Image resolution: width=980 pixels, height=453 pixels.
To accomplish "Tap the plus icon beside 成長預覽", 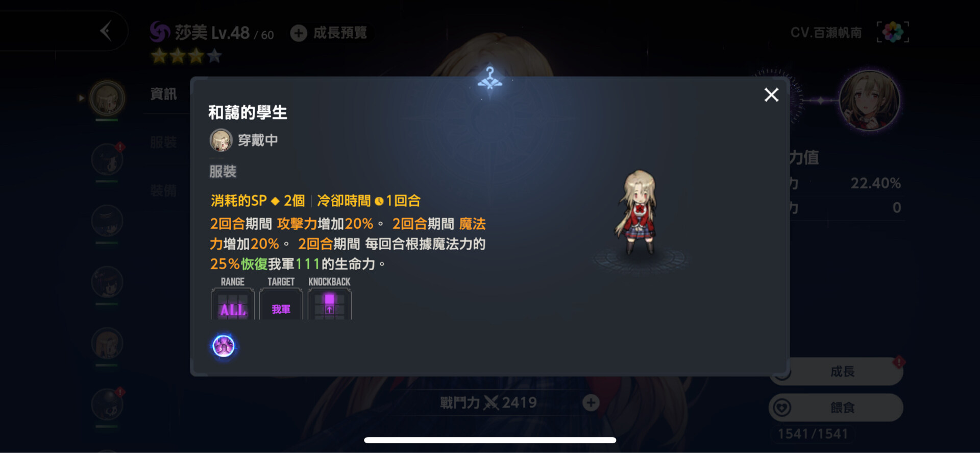I will pos(299,33).
